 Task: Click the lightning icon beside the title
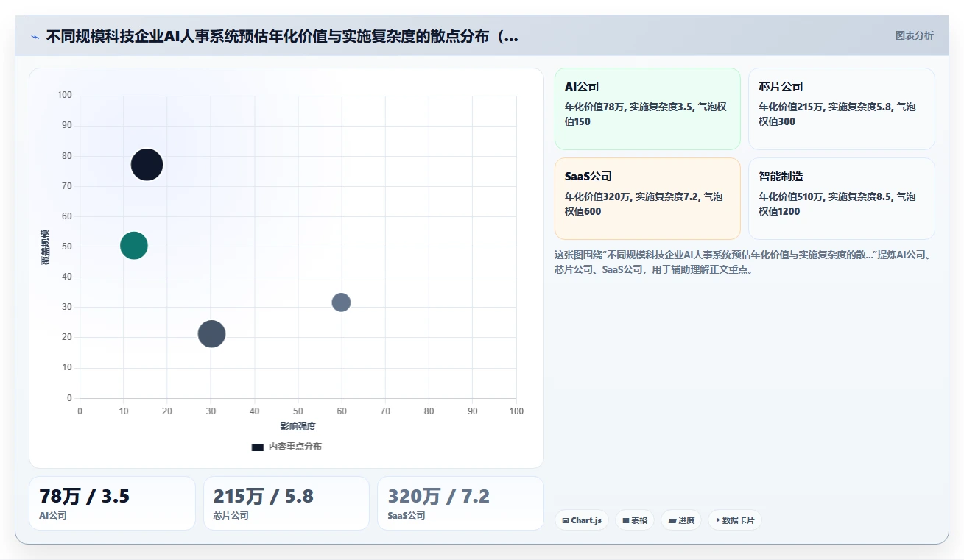pyautogui.click(x=35, y=36)
